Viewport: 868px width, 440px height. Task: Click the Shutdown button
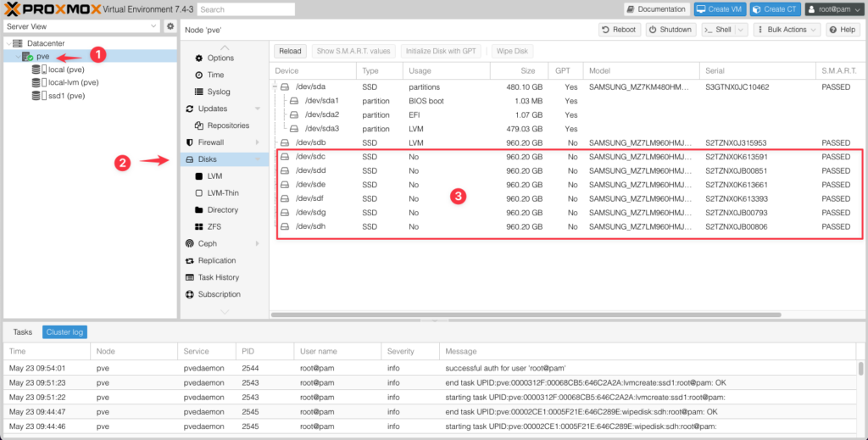coord(670,30)
